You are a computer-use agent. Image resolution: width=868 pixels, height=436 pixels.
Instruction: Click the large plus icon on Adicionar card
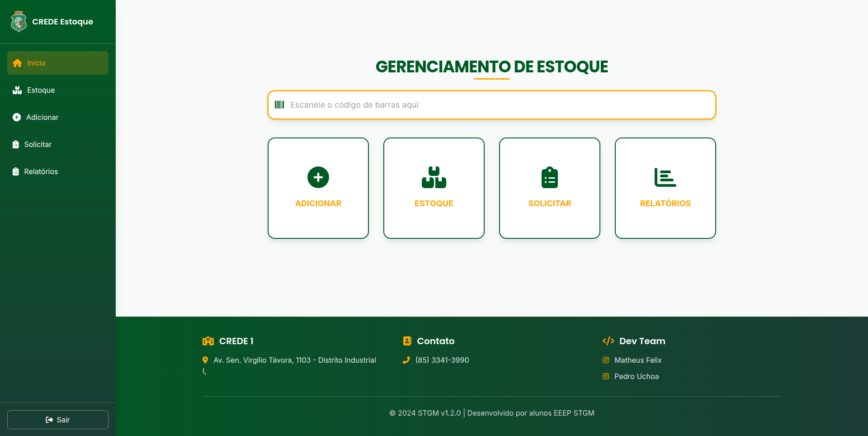pos(318,177)
